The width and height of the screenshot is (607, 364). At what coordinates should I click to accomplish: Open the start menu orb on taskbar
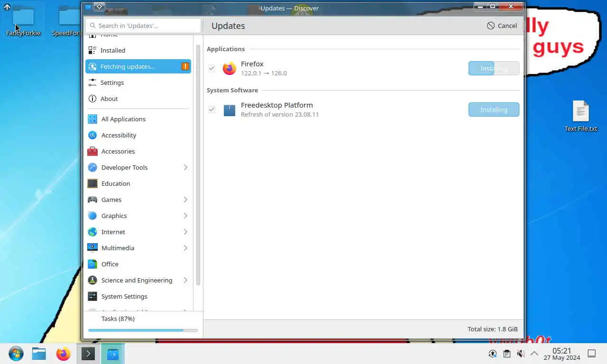pyautogui.click(x=16, y=354)
